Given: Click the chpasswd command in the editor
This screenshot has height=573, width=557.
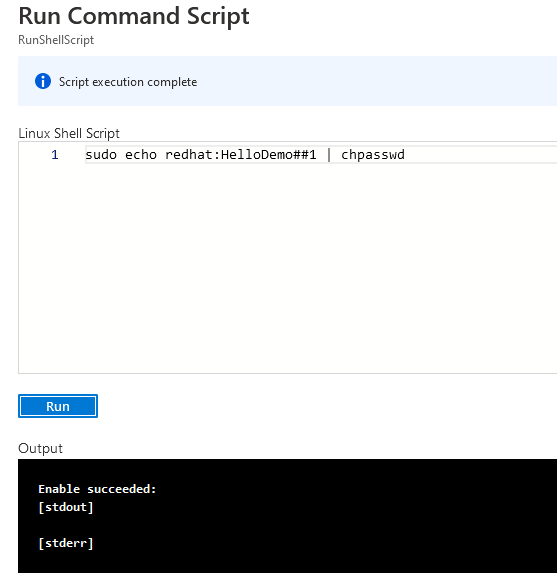Looking at the screenshot, I should point(373,155).
